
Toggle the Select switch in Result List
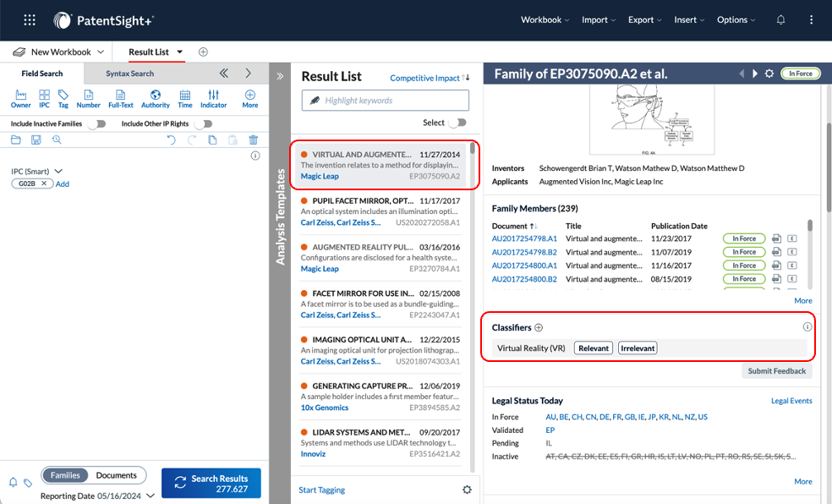457,123
